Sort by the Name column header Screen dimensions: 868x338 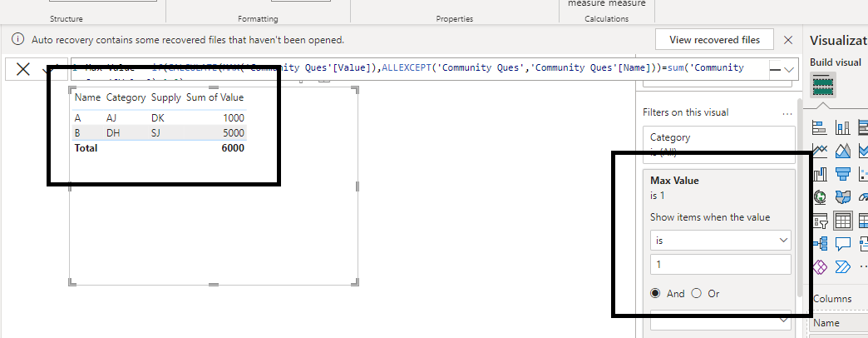click(87, 97)
